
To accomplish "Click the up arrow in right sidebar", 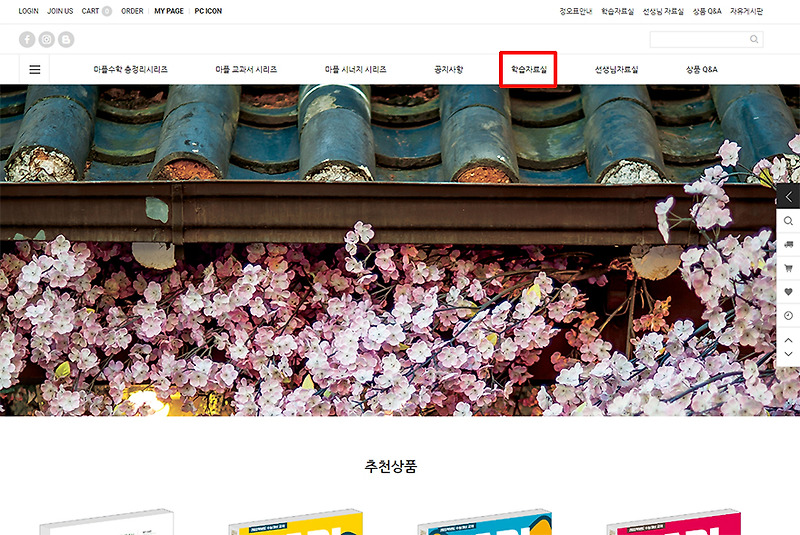I will point(788,340).
